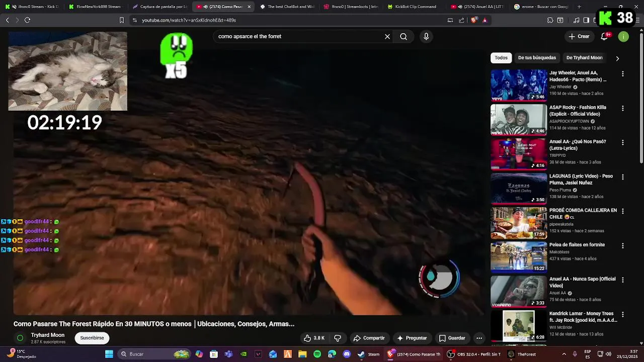
Task: Like the video with thumbs up
Action: point(314,338)
